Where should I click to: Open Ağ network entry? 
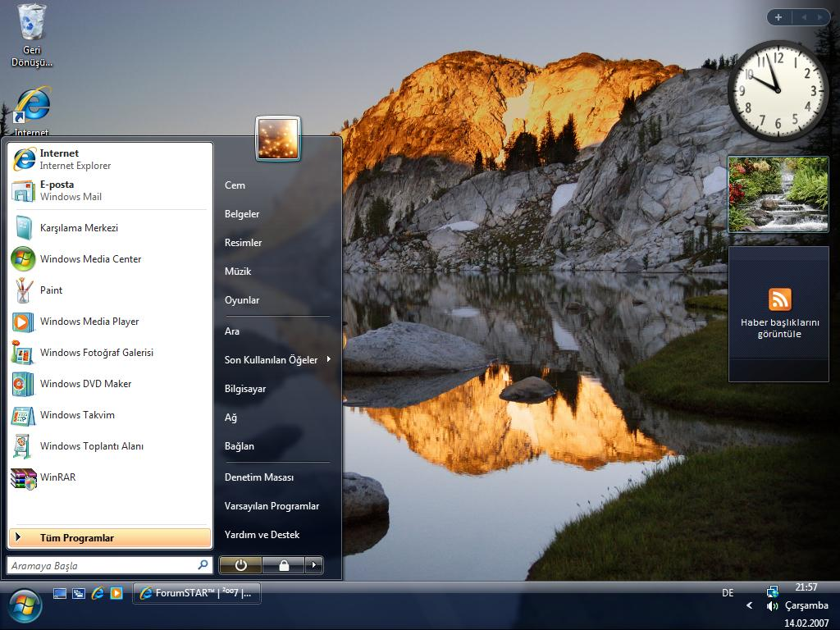[x=277, y=418]
